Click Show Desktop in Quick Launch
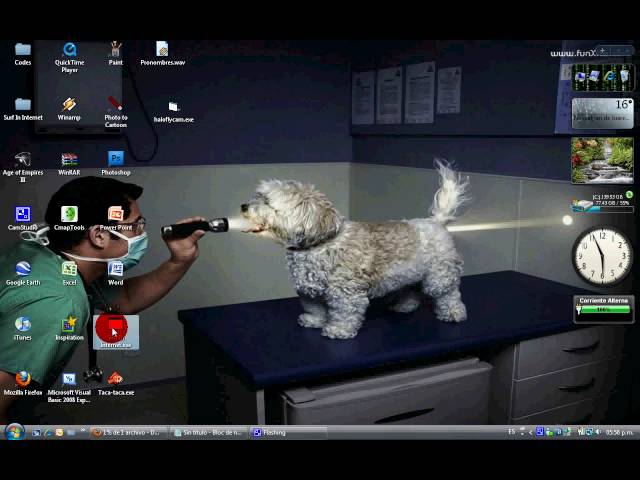640x480 pixels. pyautogui.click(x=36, y=432)
